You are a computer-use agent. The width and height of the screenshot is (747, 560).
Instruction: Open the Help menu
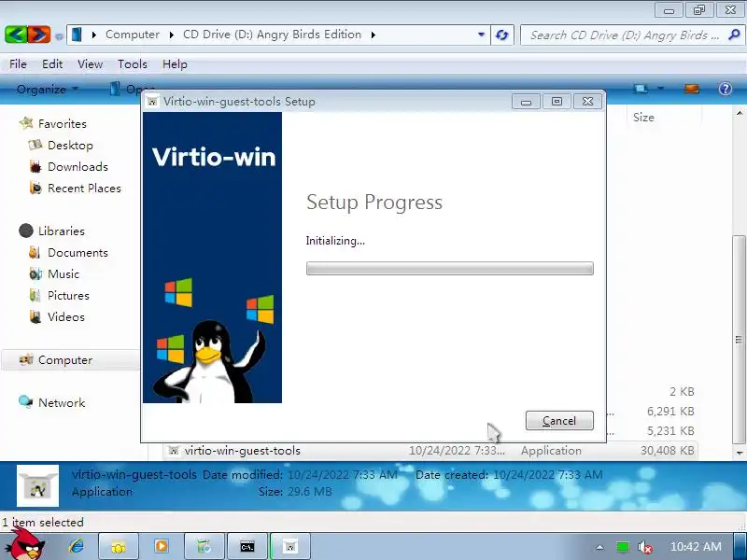[175, 63]
